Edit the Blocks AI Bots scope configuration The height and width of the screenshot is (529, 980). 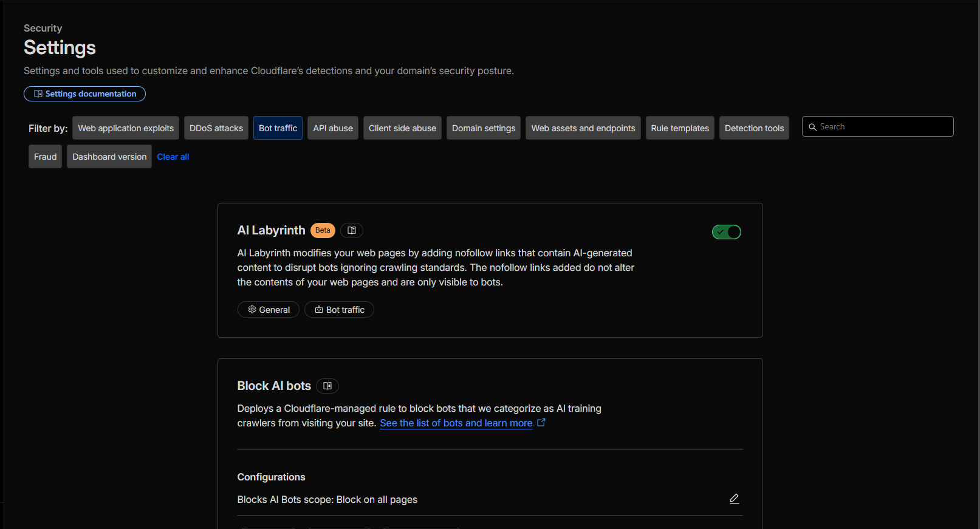(x=734, y=499)
